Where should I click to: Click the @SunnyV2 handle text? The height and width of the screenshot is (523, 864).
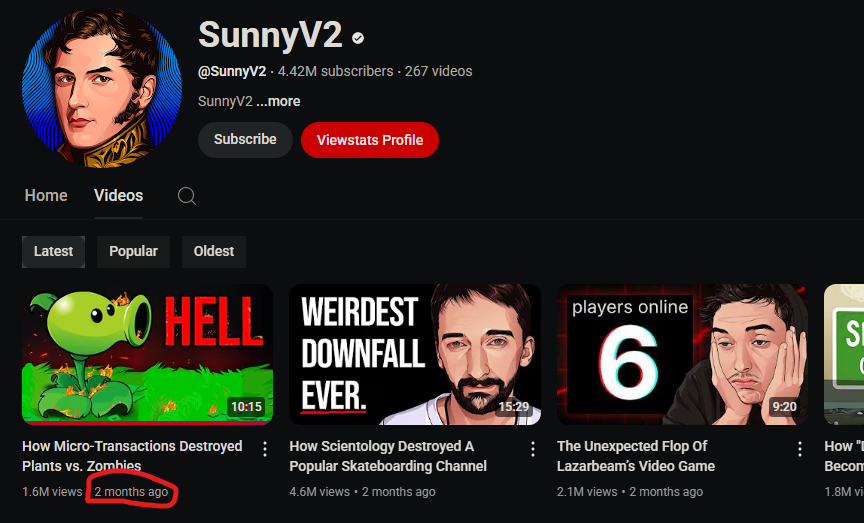coord(232,72)
